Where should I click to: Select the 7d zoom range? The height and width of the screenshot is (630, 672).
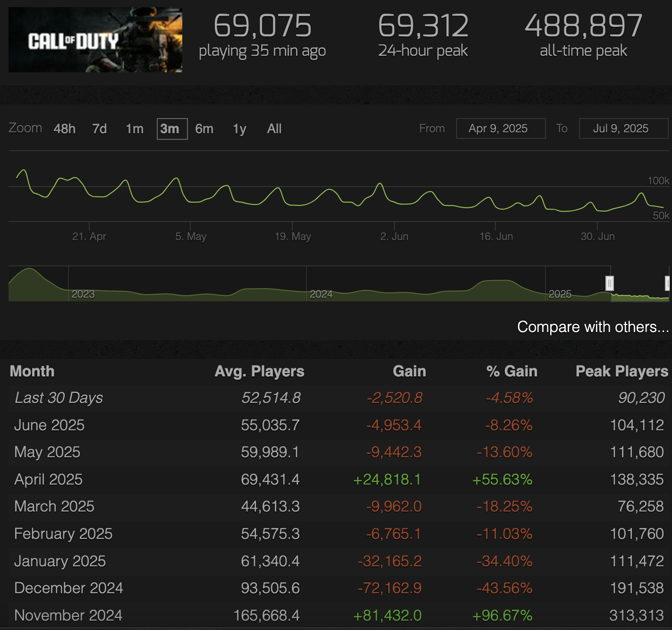click(100, 129)
